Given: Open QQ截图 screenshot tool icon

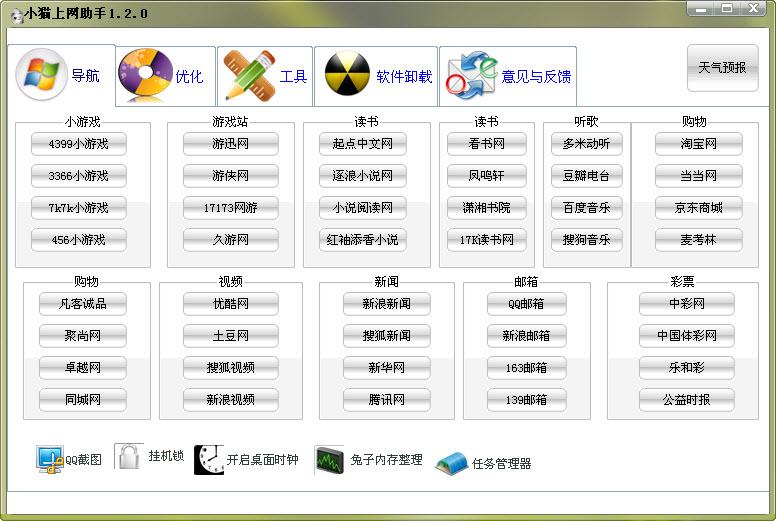Looking at the screenshot, I should point(49,459).
